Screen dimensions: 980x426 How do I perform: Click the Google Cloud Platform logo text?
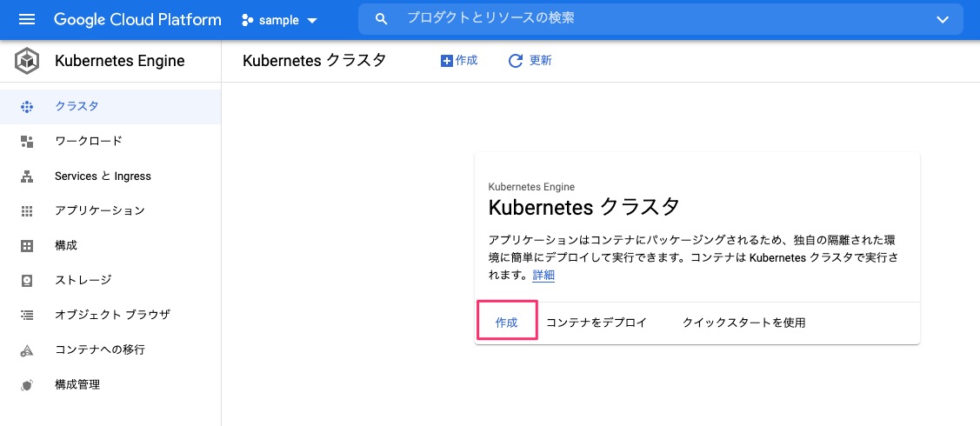coord(137,19)
